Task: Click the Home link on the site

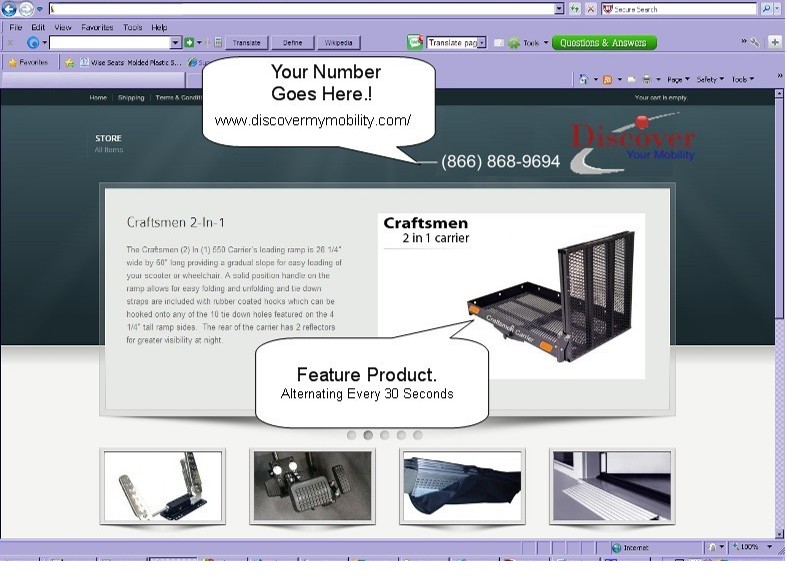Action: point(98,97)
